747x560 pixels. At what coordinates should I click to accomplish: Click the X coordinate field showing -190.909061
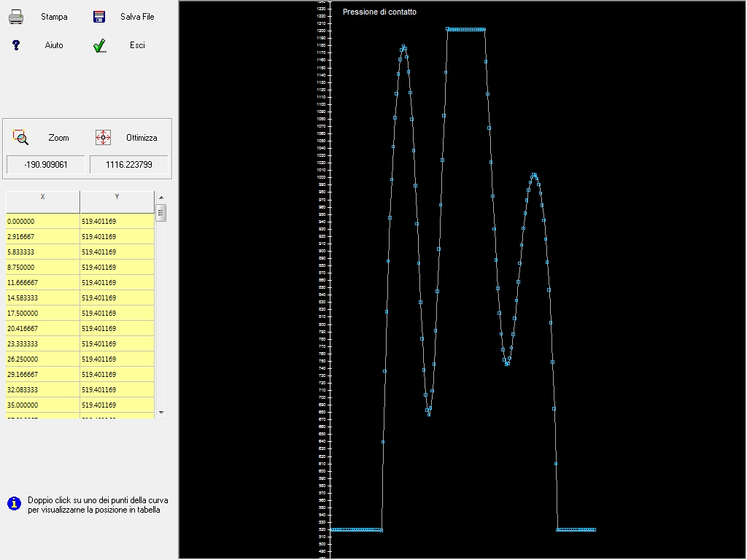pyautogui.click(x=46, y=165)
